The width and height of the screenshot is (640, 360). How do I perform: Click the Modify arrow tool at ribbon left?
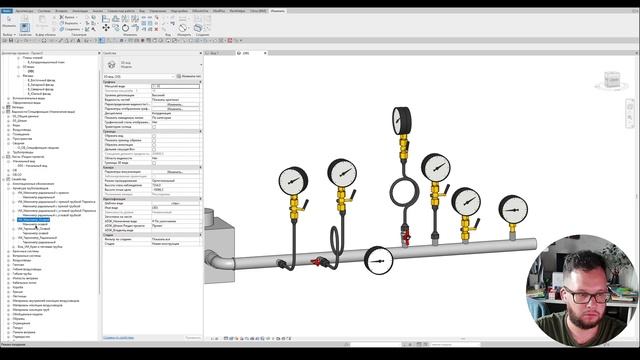coord(9,19)
